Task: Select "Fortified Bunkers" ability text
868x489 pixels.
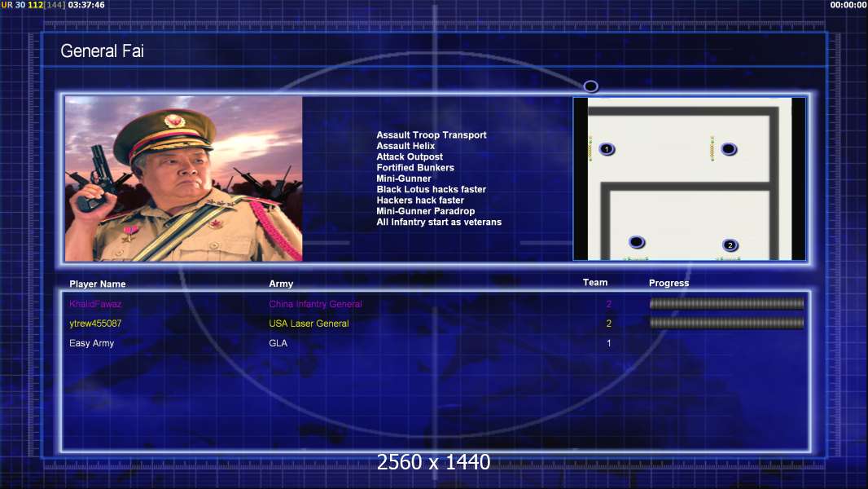Action: (x=415, y=167)
